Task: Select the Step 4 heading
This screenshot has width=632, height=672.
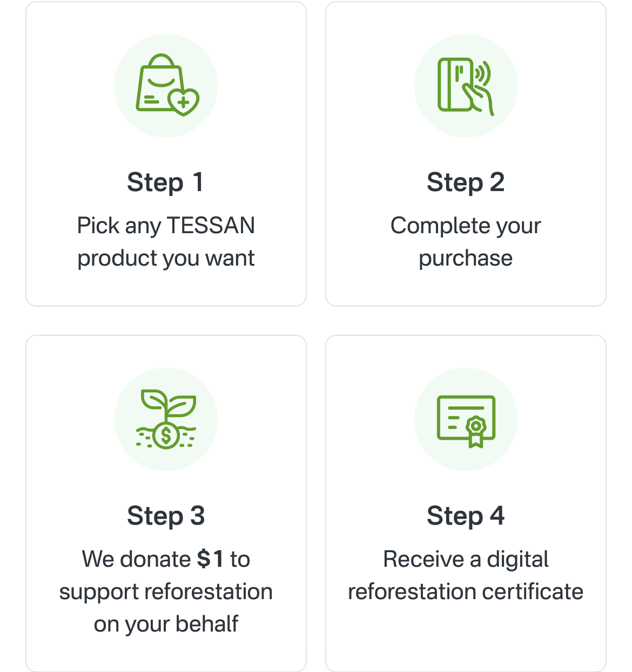Action: [x=466, y=515]
